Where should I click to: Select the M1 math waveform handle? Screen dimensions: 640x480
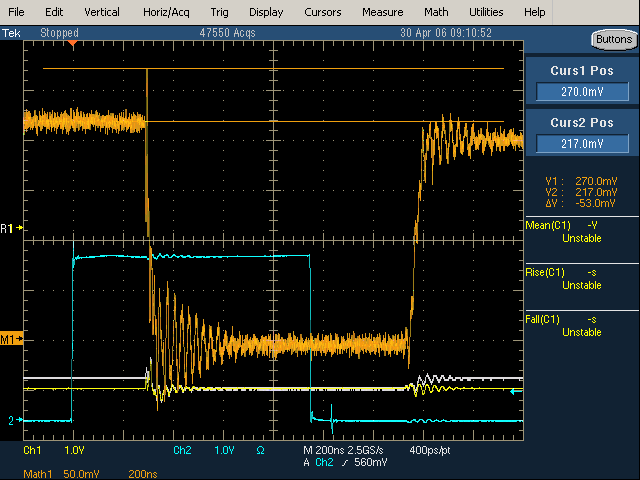(10, 339)
